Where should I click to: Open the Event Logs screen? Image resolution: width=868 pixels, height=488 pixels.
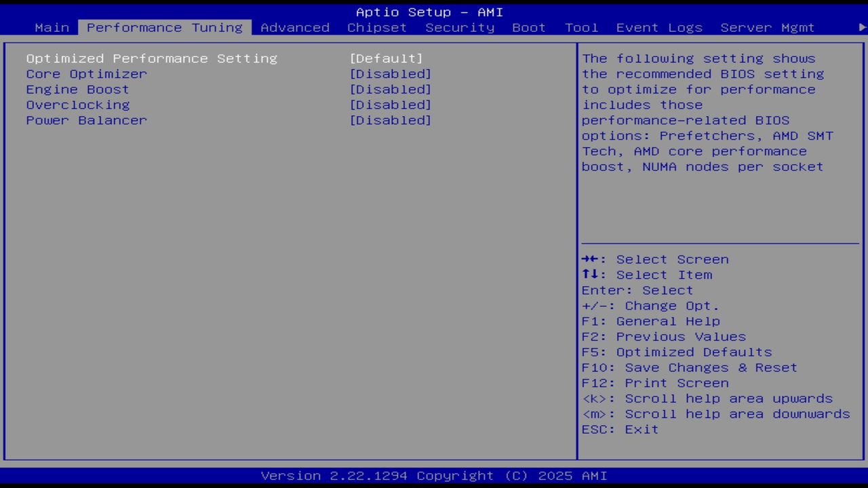pos(658,28)
